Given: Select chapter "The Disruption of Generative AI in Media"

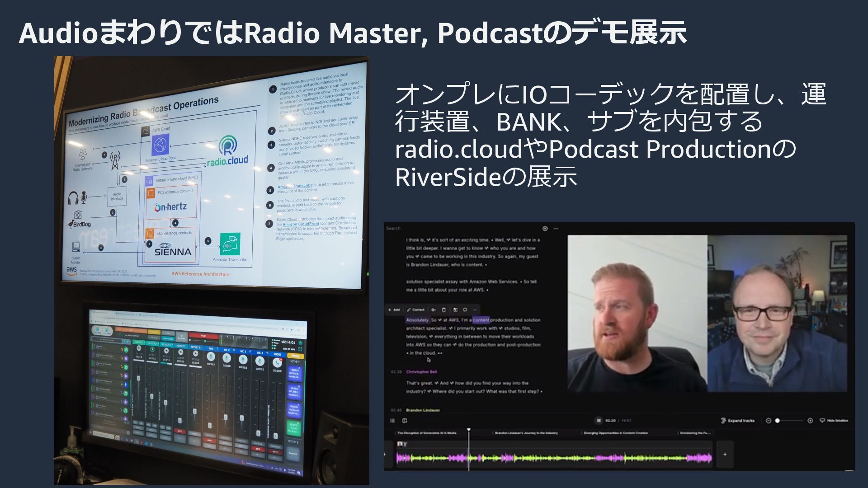Looking at the screenshot, I should 427,433.
